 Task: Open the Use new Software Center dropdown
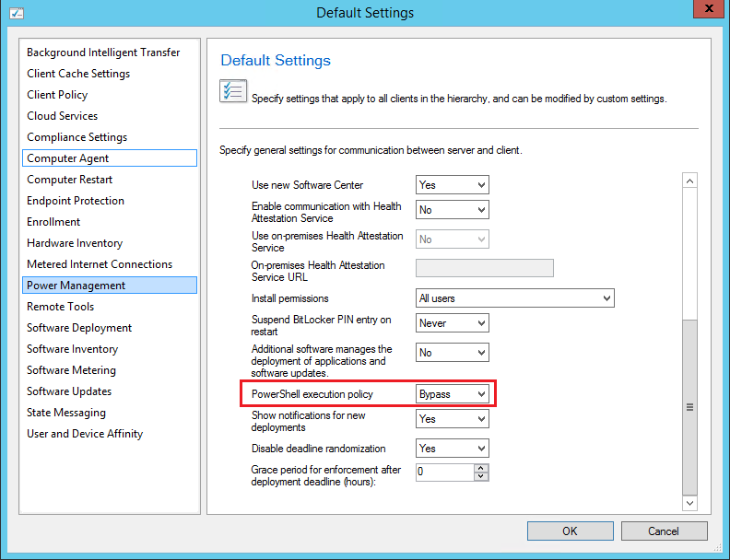[x=452, y=185]
